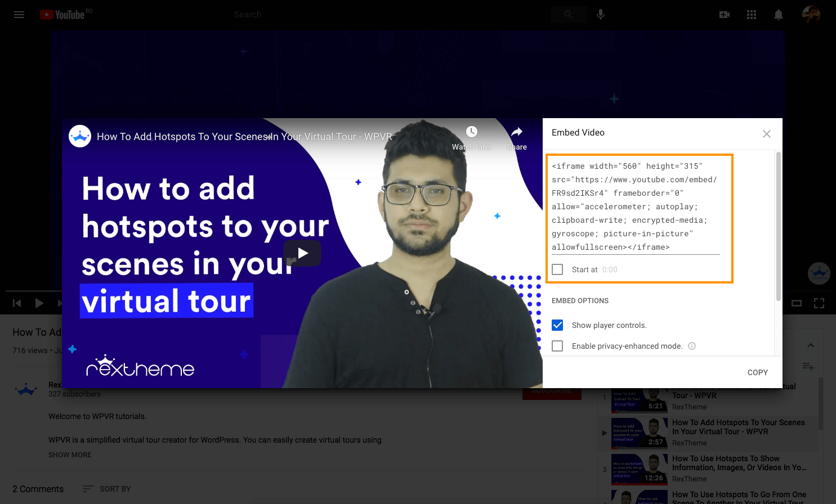
Task: Open the SORT BY comments dropdown
Action: pyautogui.click(x=107, y=489)
